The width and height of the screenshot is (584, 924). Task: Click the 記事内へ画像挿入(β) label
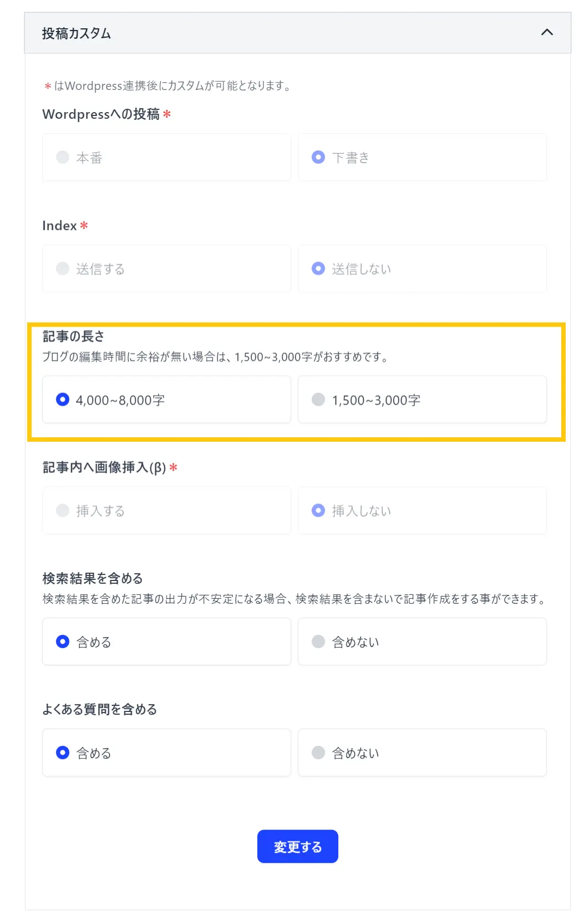[x=104, y=468]
